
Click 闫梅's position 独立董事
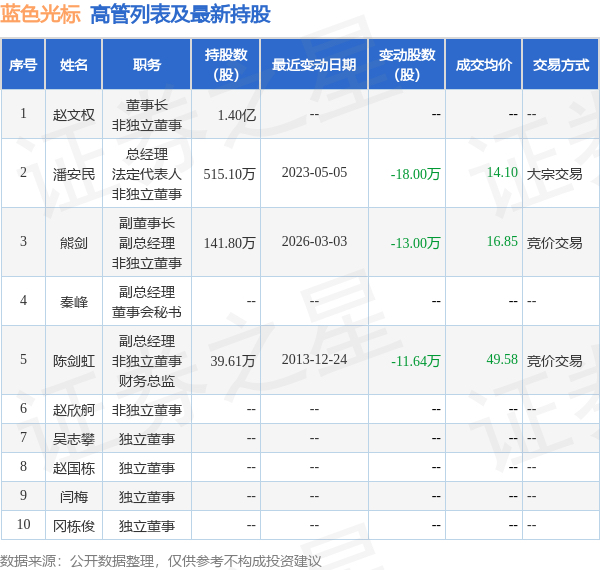147,497
